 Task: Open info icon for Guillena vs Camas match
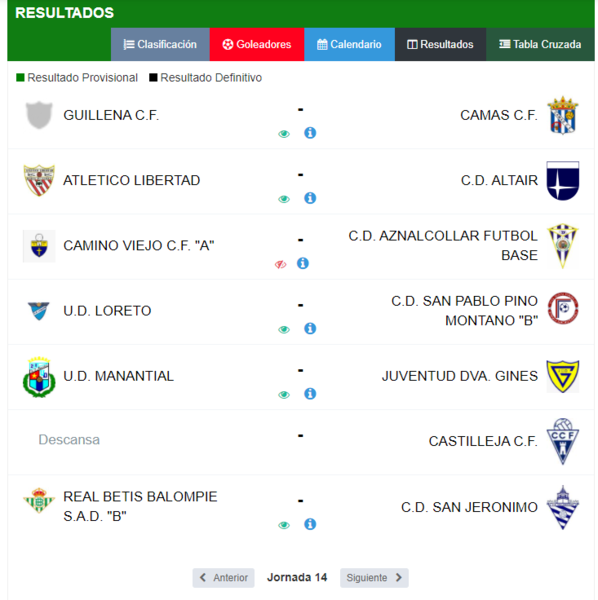pyautogui.click(x=310, y=133)
